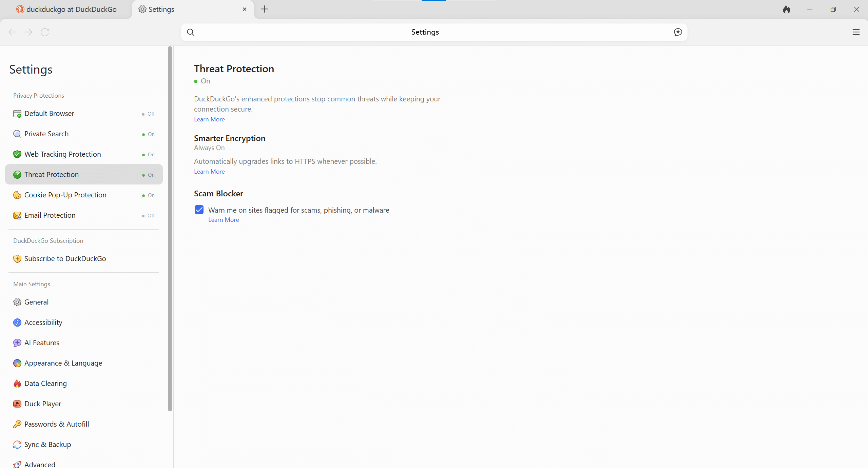Open the hamburger browser menu

click(856, 32)
